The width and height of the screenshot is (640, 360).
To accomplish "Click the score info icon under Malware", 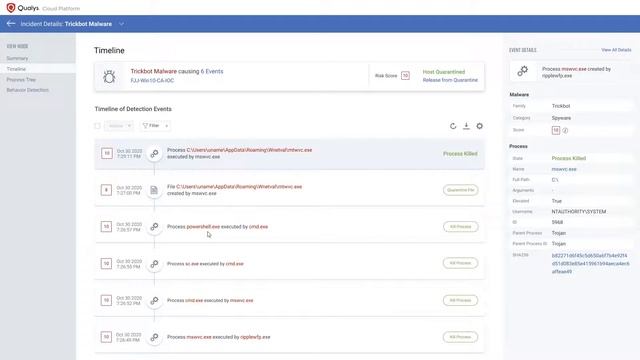I will point(565,131).
